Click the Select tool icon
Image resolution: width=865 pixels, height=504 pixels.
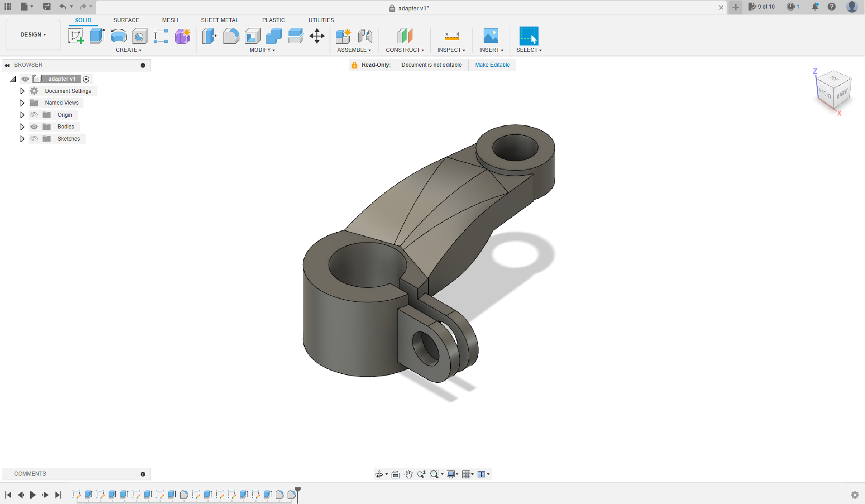pos(529,36)
